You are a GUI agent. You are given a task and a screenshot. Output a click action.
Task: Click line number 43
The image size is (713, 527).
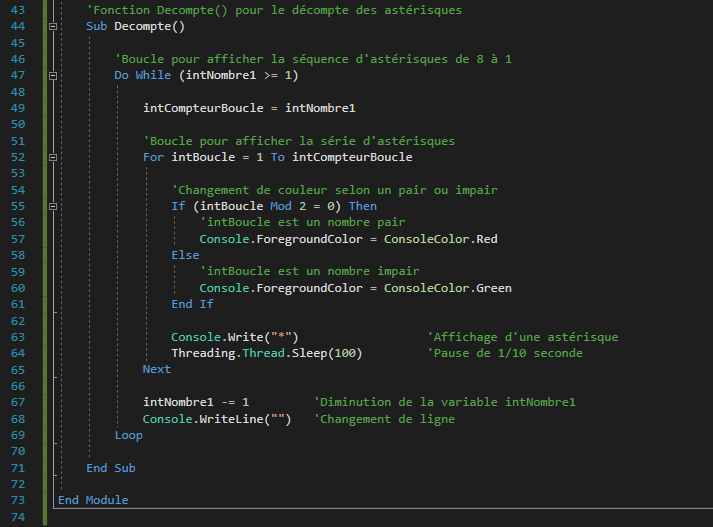click(x=18, y=10)
